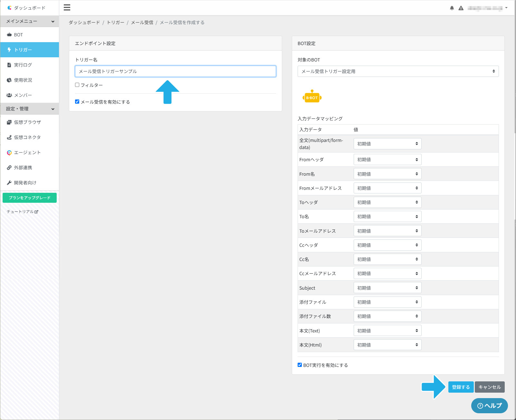The height and width of the screenshot is (420, 516).
Task: Open value dropdown for Fromヘッダ
Action: click(387, 160)
